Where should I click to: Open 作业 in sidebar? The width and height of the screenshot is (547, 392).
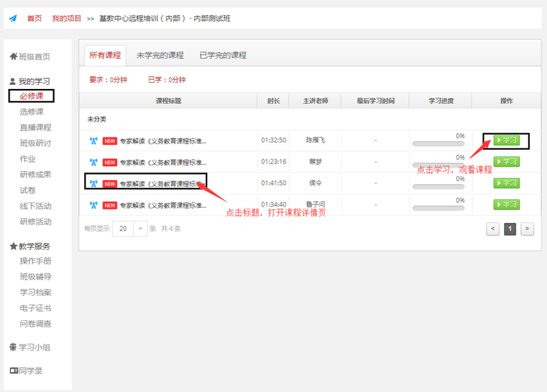(x=27, y=159)
